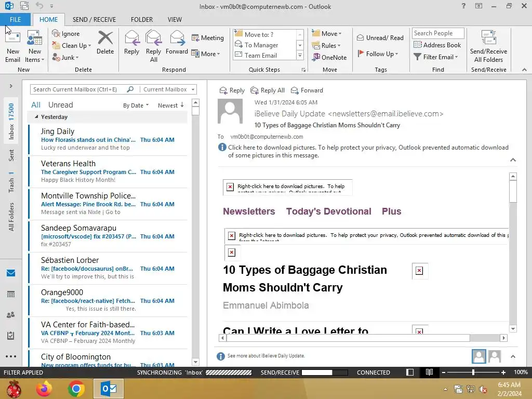This screenshot has width=532, height=399.
Task: Collapse the ribbon
Action: pyautogui.click(x=524, y=70)
